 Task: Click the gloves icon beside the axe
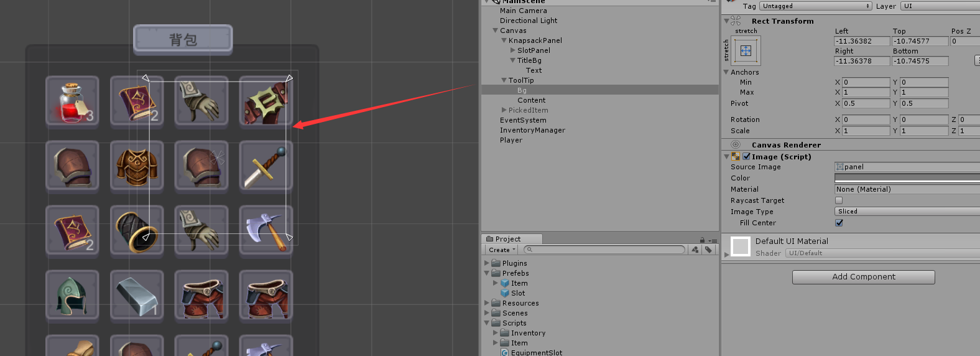(201, 231)
